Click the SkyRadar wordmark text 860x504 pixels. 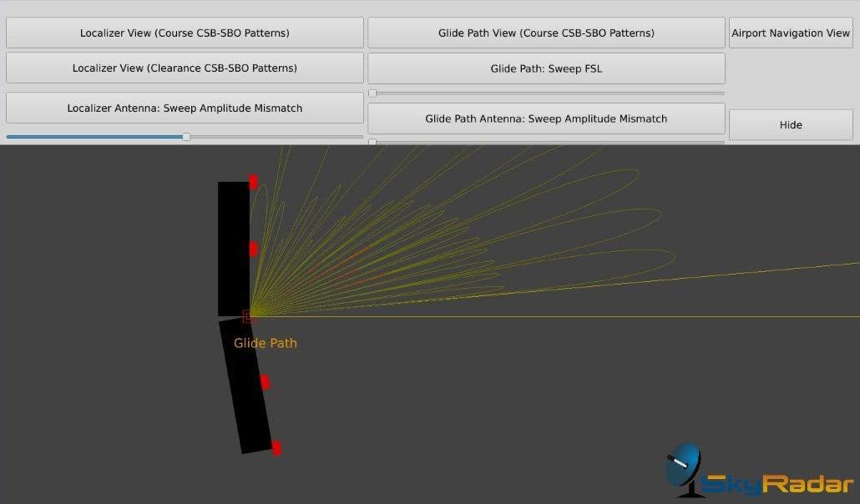point(777,481)
